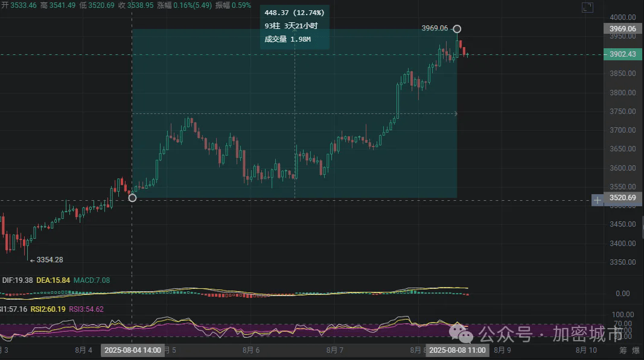Select the measurement start handle near 3520
This screenshot has width=644, height=360.
(x=132, y=198)
